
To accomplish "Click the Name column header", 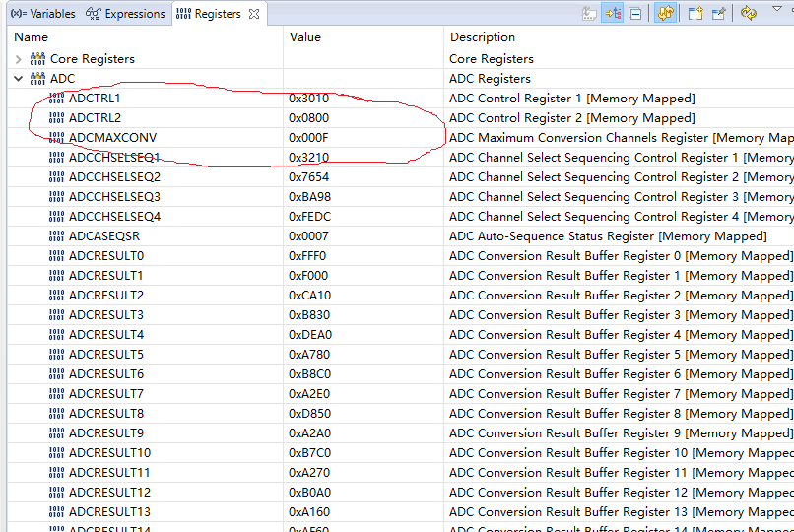I will point(31,37).
